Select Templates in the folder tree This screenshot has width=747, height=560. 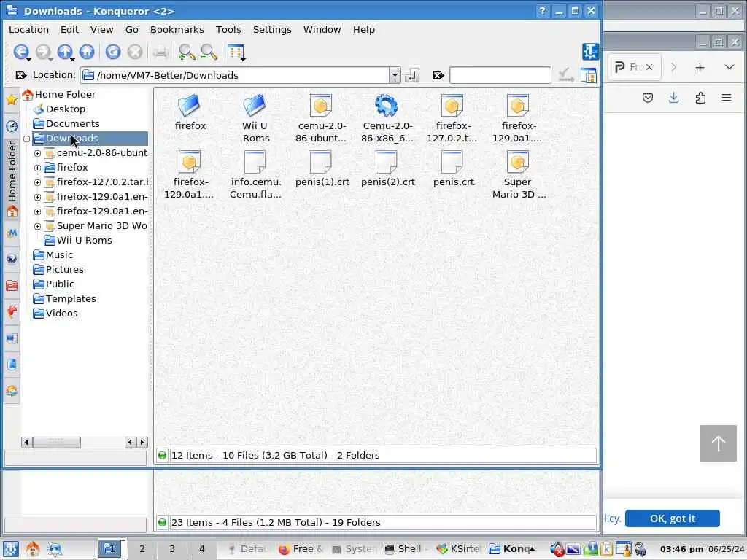71,298
